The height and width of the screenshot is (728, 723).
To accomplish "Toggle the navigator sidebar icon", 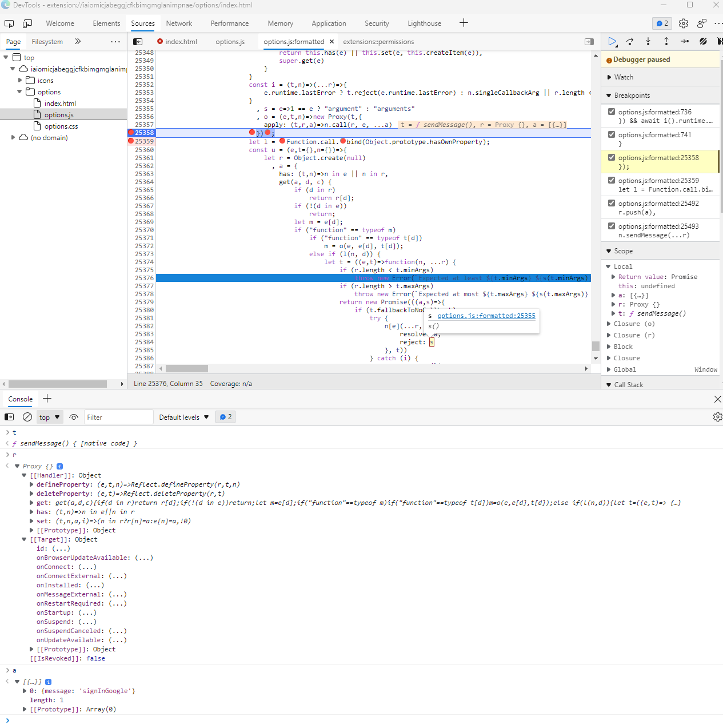I will [x=138, y=42].
